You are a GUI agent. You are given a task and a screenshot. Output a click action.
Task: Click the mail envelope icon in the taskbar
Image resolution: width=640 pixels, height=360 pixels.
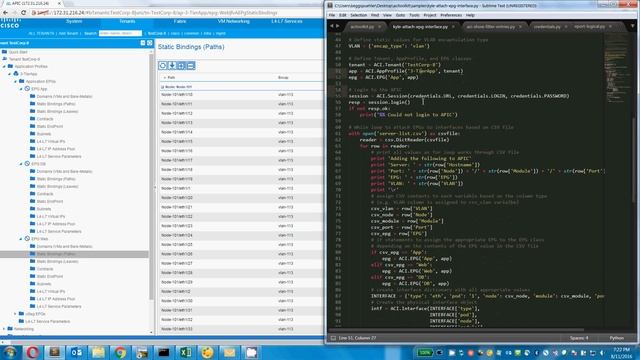(229, 352)
